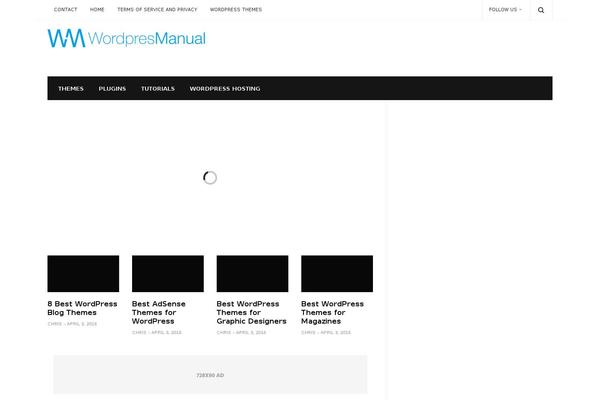Read Best WordPress Themes for Graphic Designers
The width and height of the screenshot is (600, 400).
click(251, 312)
